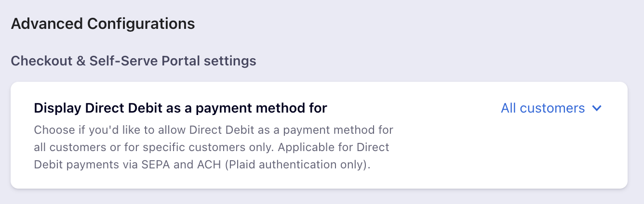The width and height of the screenshot is (644, 204).
Task: Click the chevron next to All customers
Action: (597, 108)
